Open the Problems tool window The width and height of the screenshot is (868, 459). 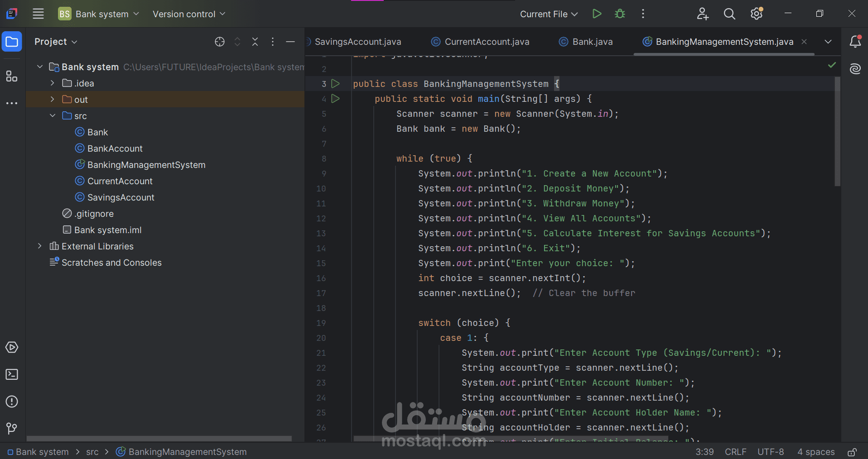12,402
